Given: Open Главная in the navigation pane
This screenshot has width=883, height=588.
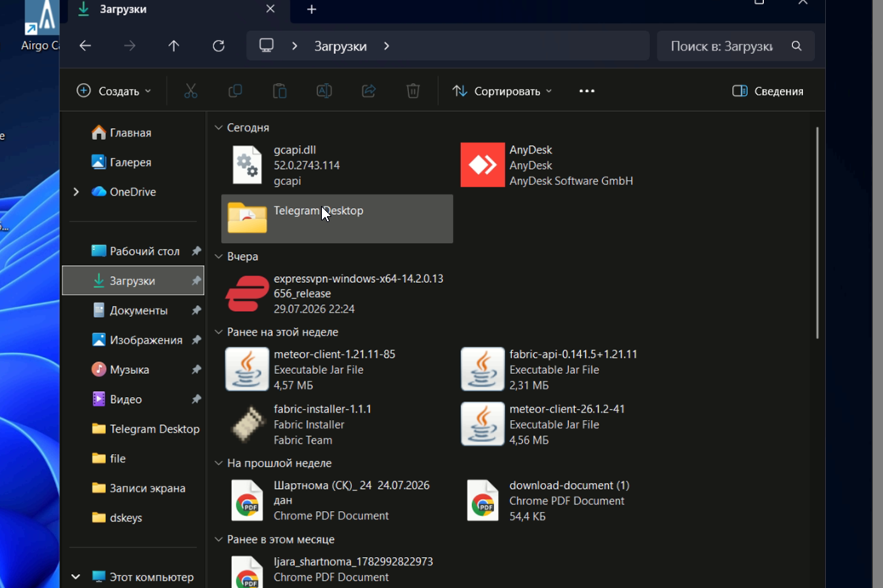Looking at the screenshot, I should pos(133,133).
